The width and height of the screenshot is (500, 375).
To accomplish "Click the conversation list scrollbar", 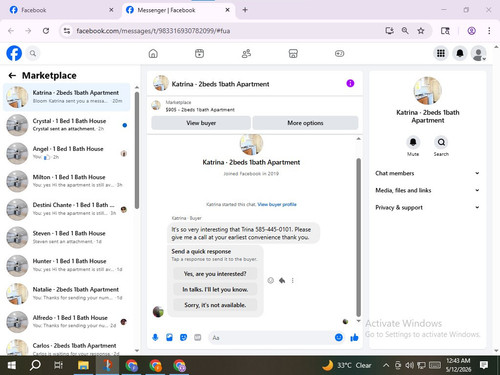I will click(x=137, y=150).
